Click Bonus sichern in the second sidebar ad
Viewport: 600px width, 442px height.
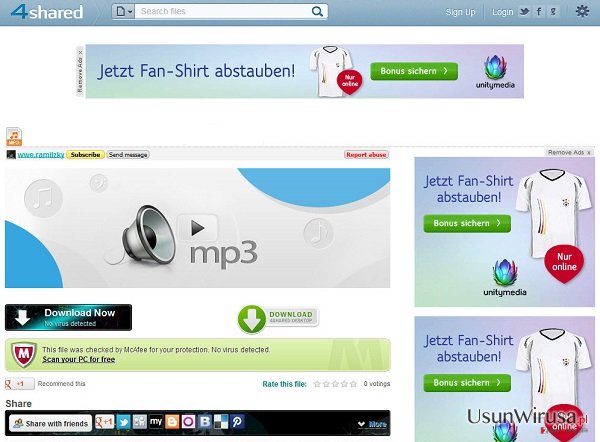[467, 383]
